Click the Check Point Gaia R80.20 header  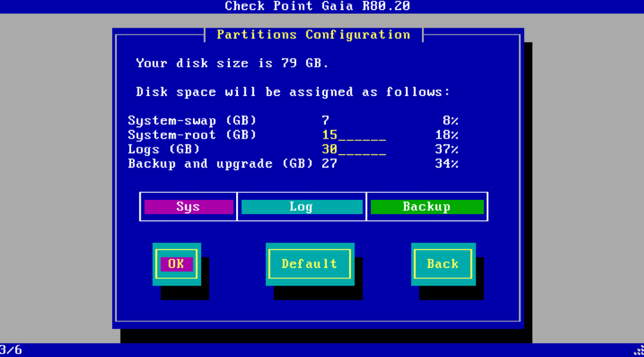coord(317,6)
